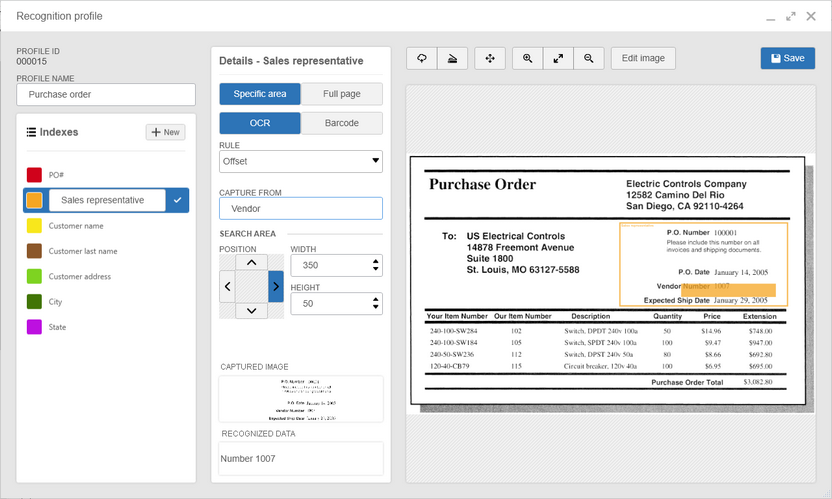Viewport: 832px width, 499px height.
Task: Confirm index name with blue checkmark
Action: (x=178, y=200)
